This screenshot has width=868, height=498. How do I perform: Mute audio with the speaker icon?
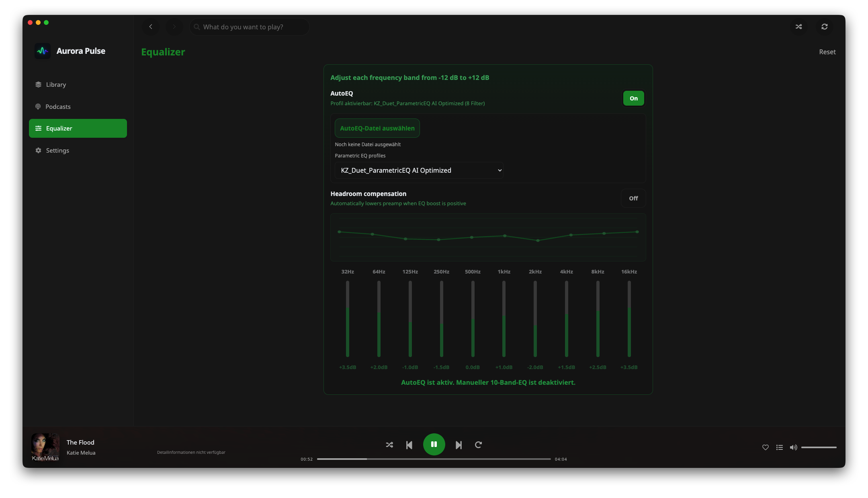[x=793, y=447]
